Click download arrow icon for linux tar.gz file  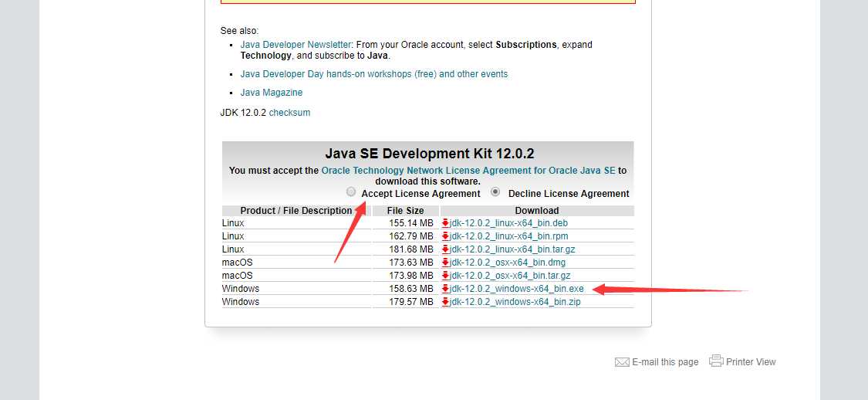445,249
